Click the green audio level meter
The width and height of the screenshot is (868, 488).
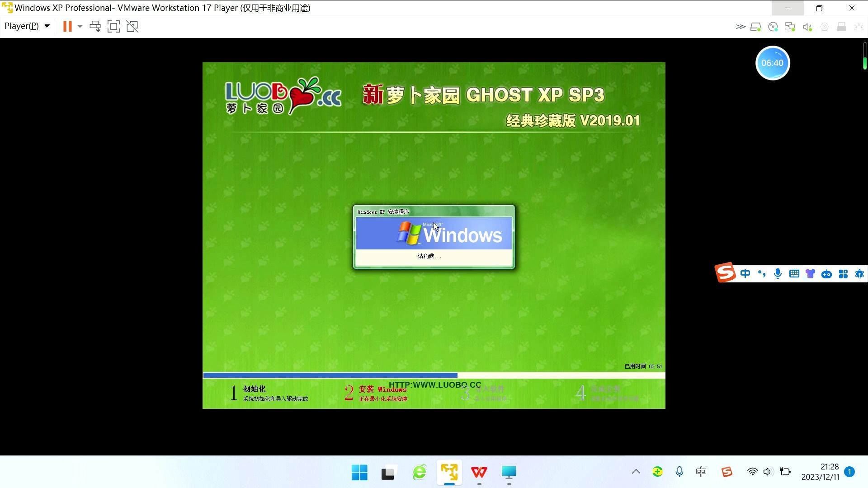[864, 56]
